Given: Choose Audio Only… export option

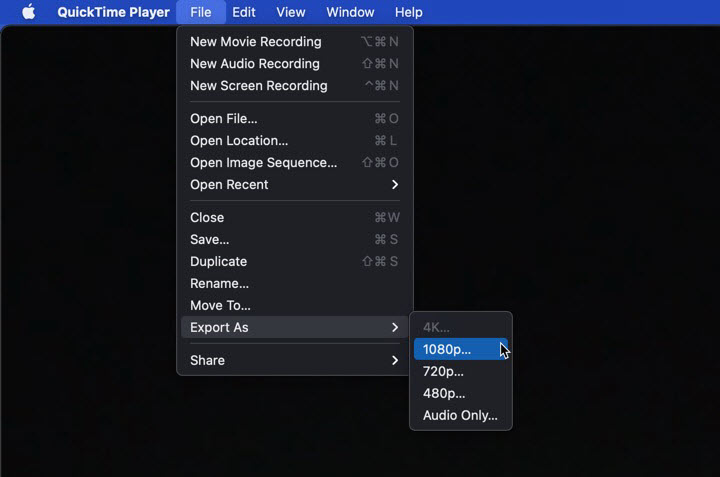Looking at the screenshot, I should coord(461,415).
